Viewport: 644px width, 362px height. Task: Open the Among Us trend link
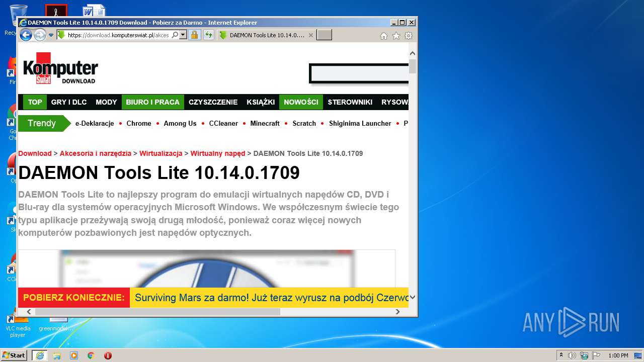(x=180, y=123)
